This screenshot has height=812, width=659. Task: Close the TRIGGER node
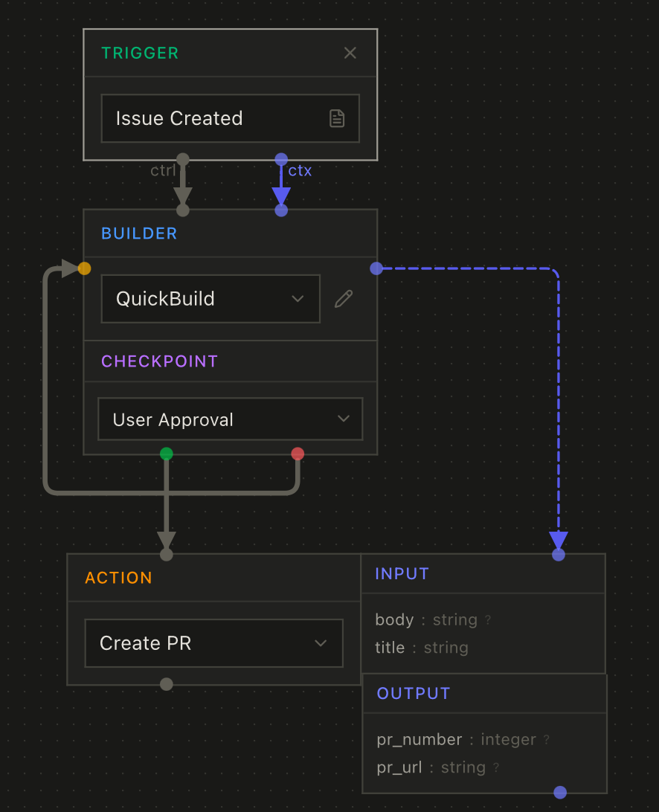click(x=350, y=52)
